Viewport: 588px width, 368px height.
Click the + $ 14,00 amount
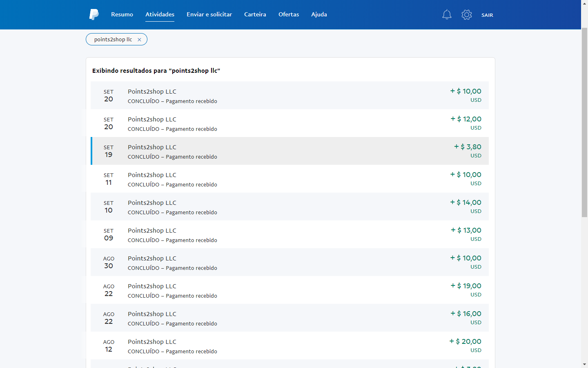[x=465, y=202]
